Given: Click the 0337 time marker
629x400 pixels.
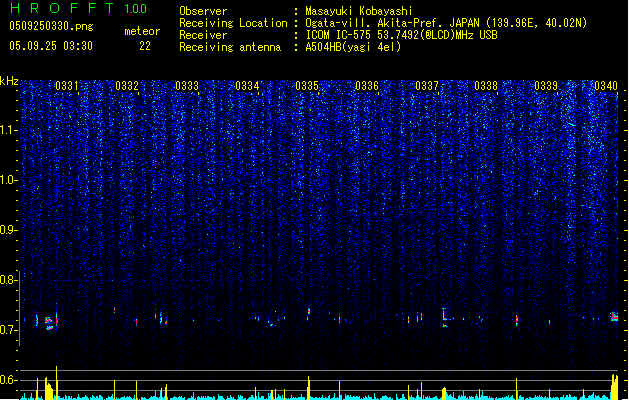Looking at the screenshot, I should [427, 86].
